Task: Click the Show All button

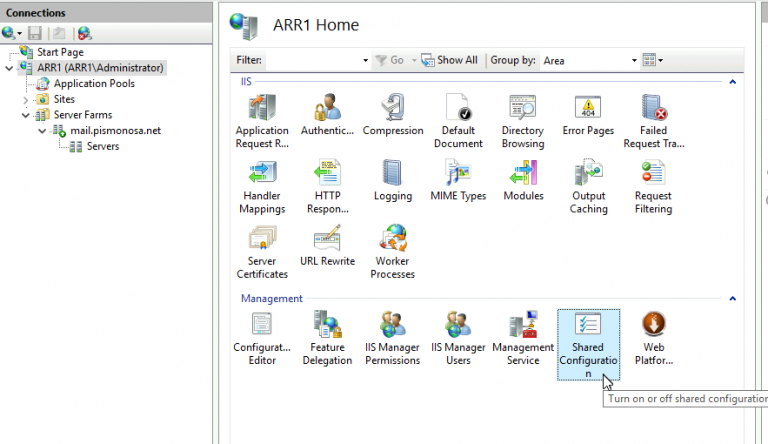Action: [x=449, y=60]
